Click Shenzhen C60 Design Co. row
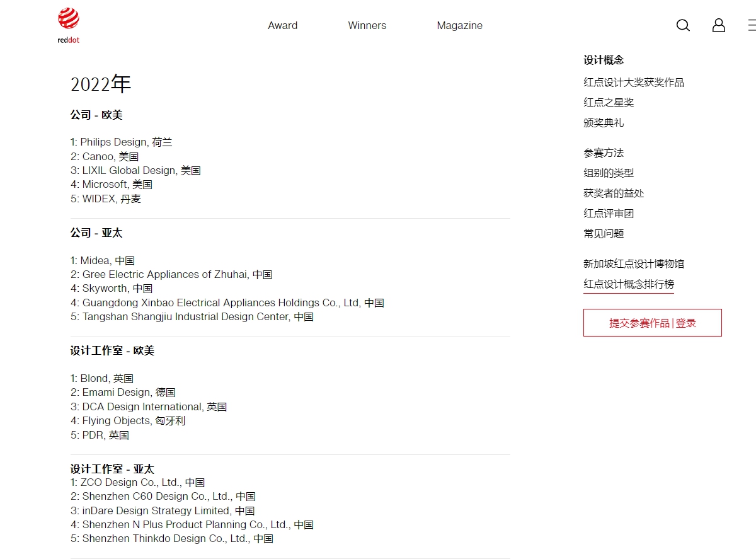This screenshot has width=756, height=559. click(163, 497)
